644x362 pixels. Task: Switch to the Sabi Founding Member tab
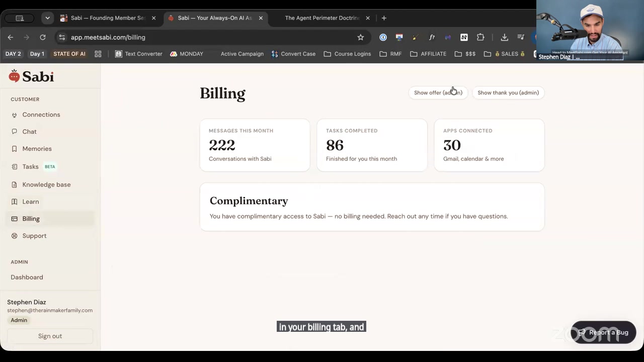click(108, 18)
